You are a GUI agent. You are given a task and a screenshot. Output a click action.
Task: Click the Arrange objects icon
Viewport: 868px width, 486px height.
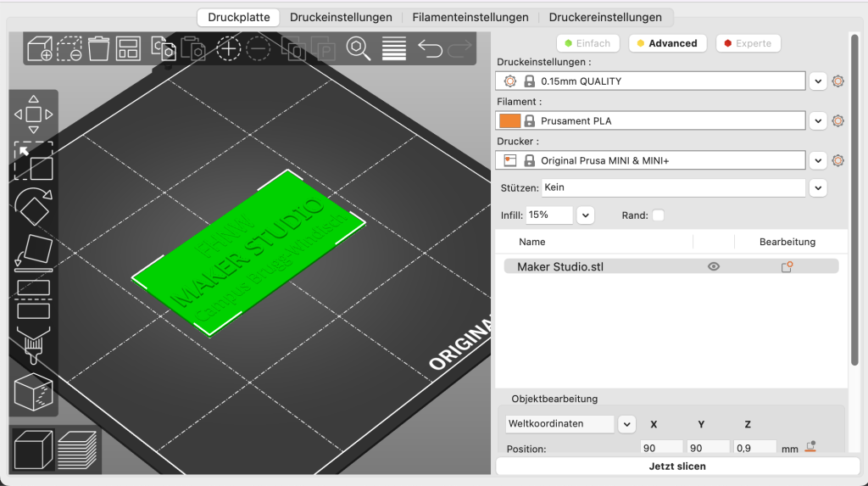(x=128, y=48)
